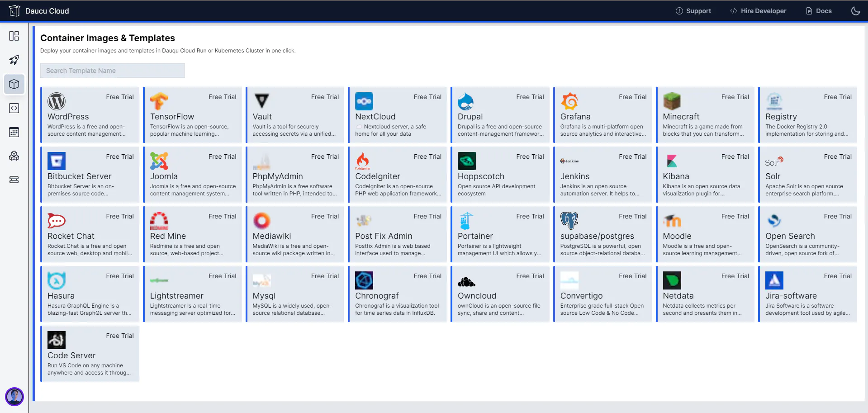Click the Daucu Cloud brand name
This screenshot has height=413, width=868.
click(x=47, y=11)
